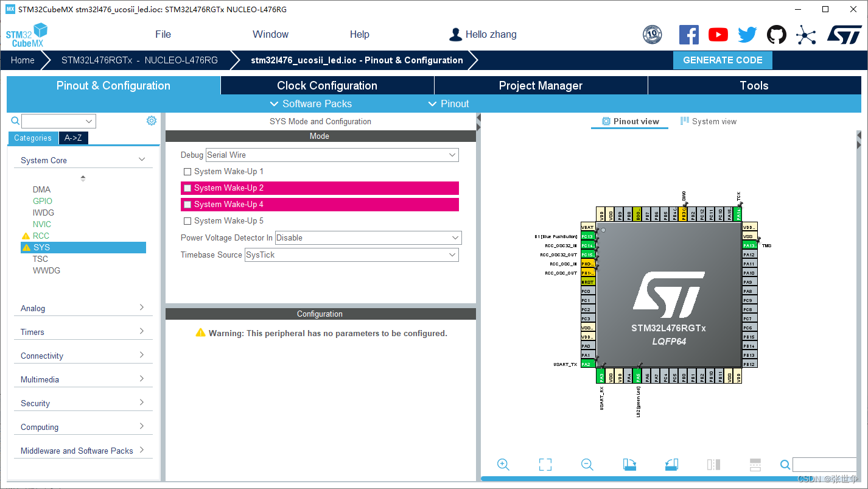Open the Window menu
This screenshot has height=489, width=868.
pos(271,35)
